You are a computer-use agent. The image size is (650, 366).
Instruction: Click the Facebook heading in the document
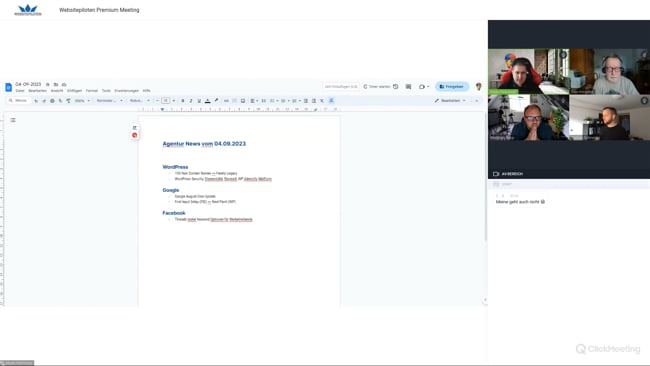coord(174,213)
